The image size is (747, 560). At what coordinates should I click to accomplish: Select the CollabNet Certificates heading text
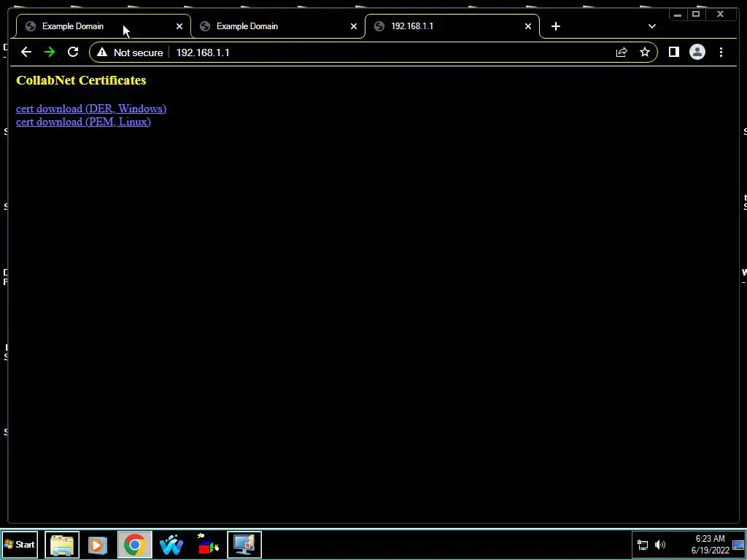81,80
